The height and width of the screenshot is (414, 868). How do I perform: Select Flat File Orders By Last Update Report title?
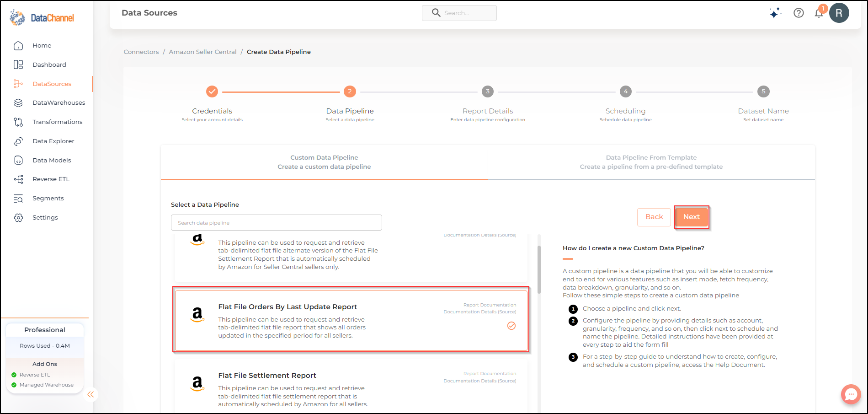point(288,307)
